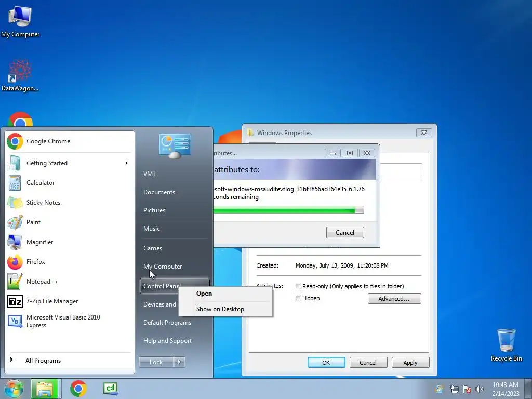Screen dimensions: 532x399
Task: Open 7-Zip File Manager
Action: (70, 301)
